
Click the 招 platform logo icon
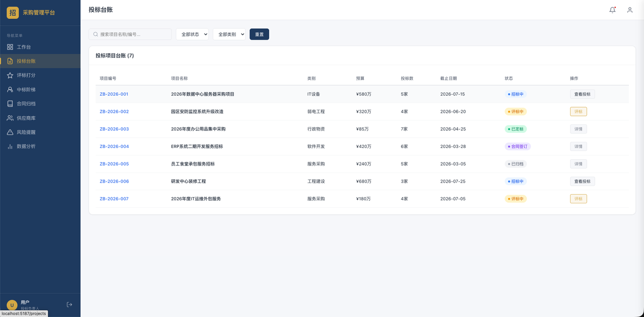(x=13, y=13)
